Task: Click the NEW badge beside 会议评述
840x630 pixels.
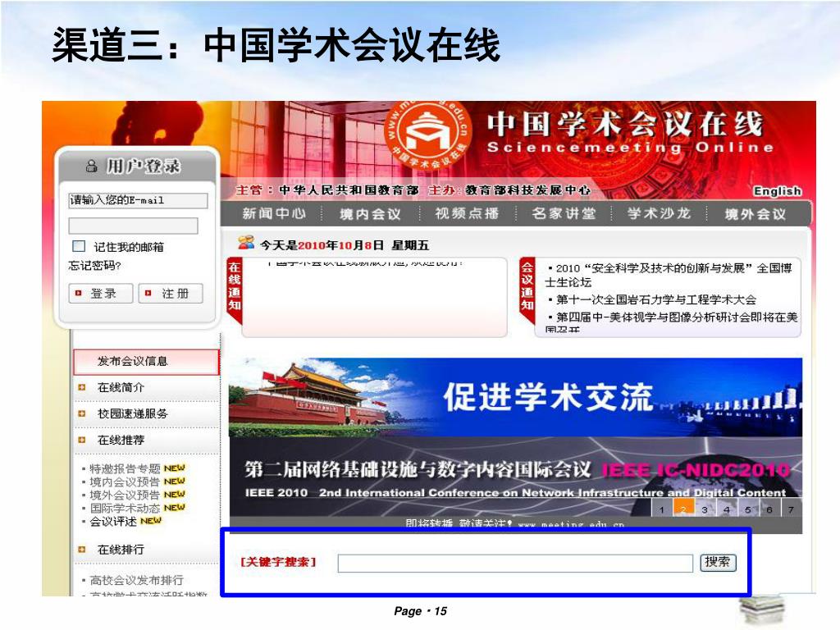Action: [151, 521]
